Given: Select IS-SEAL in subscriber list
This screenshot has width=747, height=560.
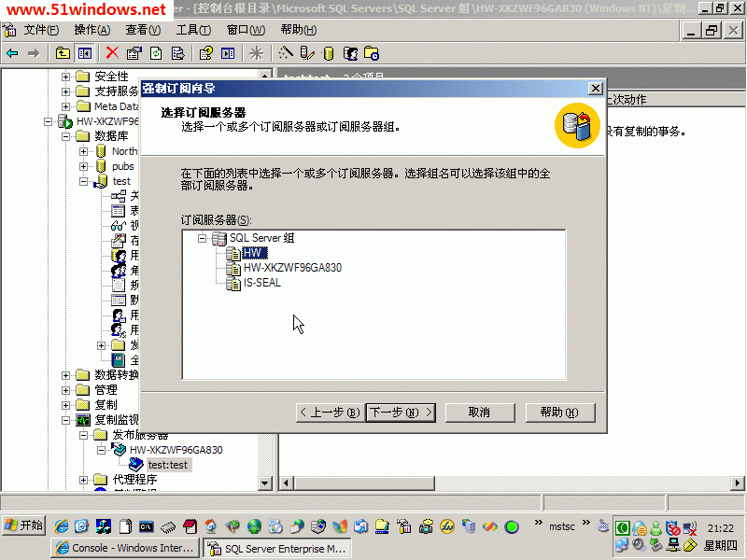Looking at the screenshot, I should 262,283.
